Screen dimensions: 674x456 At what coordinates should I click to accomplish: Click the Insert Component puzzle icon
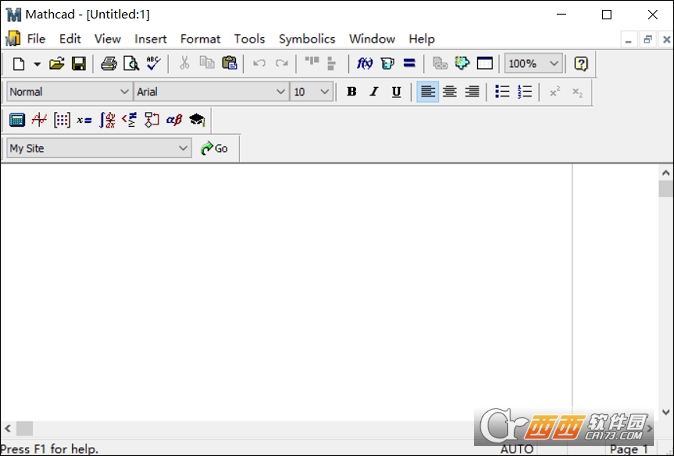point(462,63)
